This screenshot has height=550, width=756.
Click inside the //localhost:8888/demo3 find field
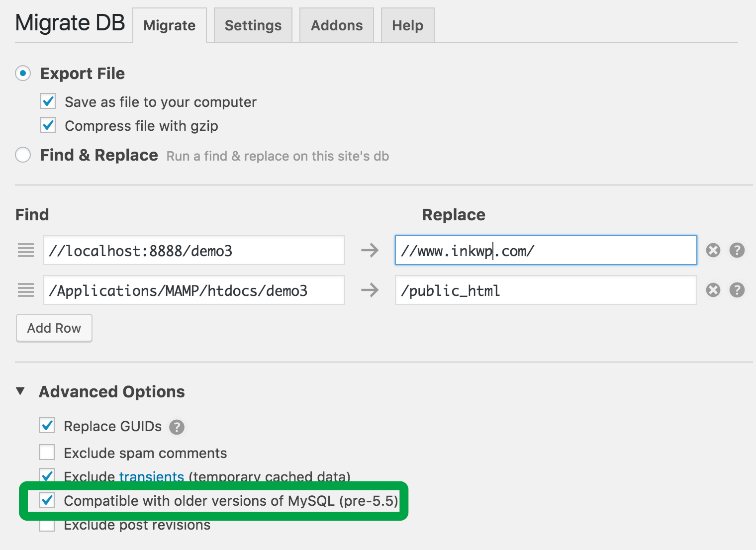click(x=194, y=250)
